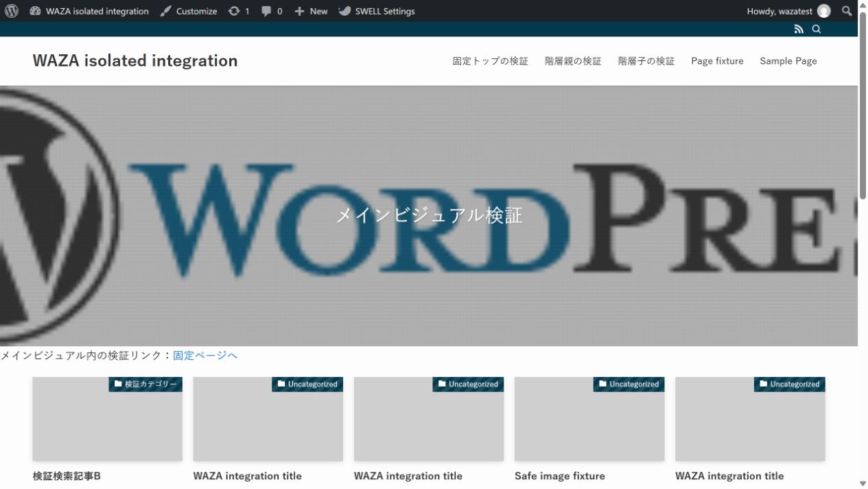Open the updates icon showing 1
Image resolution: width=868 pixels, height=489 pixels.
(239, 11)
